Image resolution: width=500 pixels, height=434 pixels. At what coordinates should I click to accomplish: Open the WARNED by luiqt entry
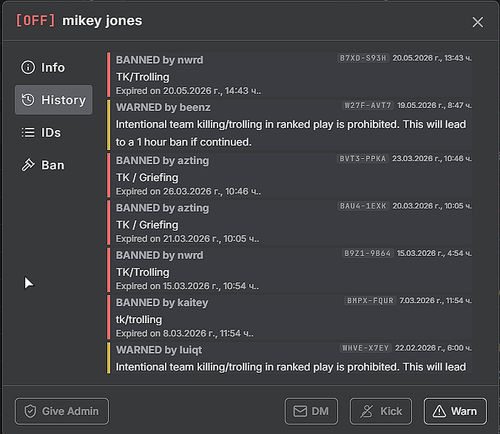[x=289, y=358]
